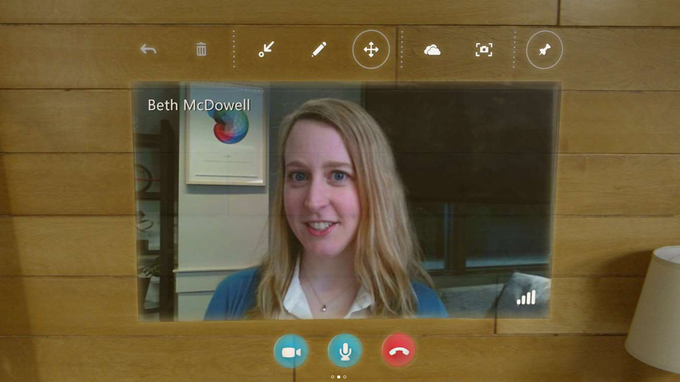This screenshot has width=680, height=382.
Task: Pin the call window with pushpin
Action: coord(544,50)
